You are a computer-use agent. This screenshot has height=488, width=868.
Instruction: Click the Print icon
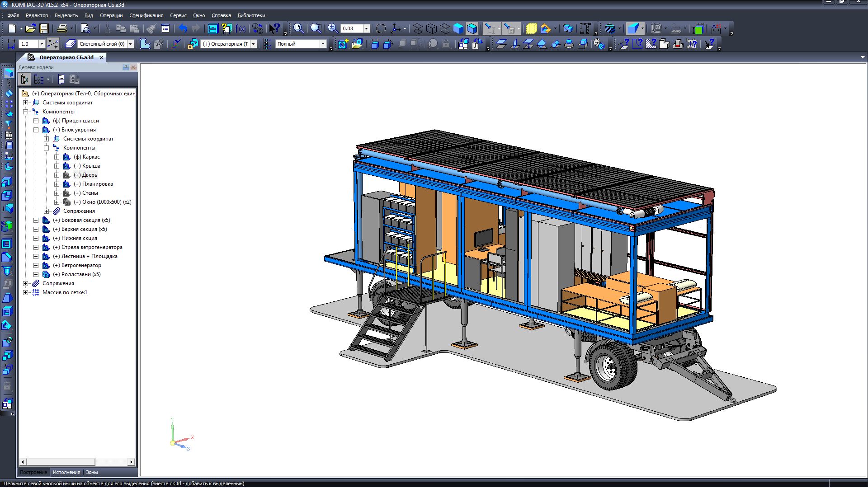click(x=62, y=28)
